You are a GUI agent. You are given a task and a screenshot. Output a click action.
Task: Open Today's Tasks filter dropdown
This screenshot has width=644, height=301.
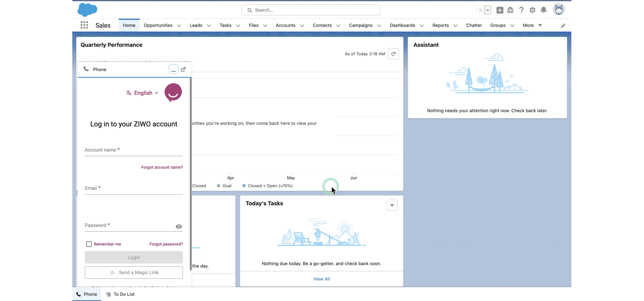392,205
